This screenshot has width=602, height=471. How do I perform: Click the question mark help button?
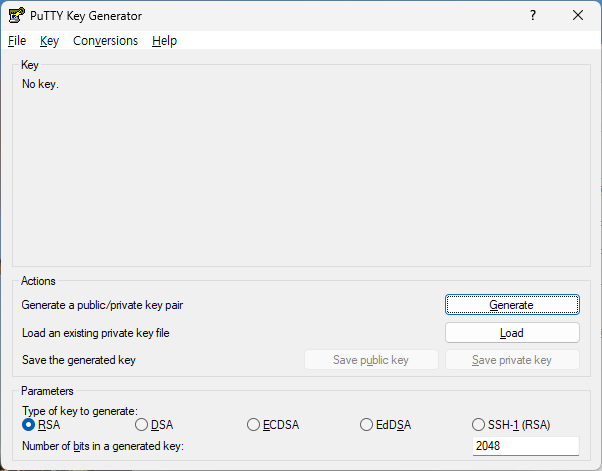[x=533, y=16]
